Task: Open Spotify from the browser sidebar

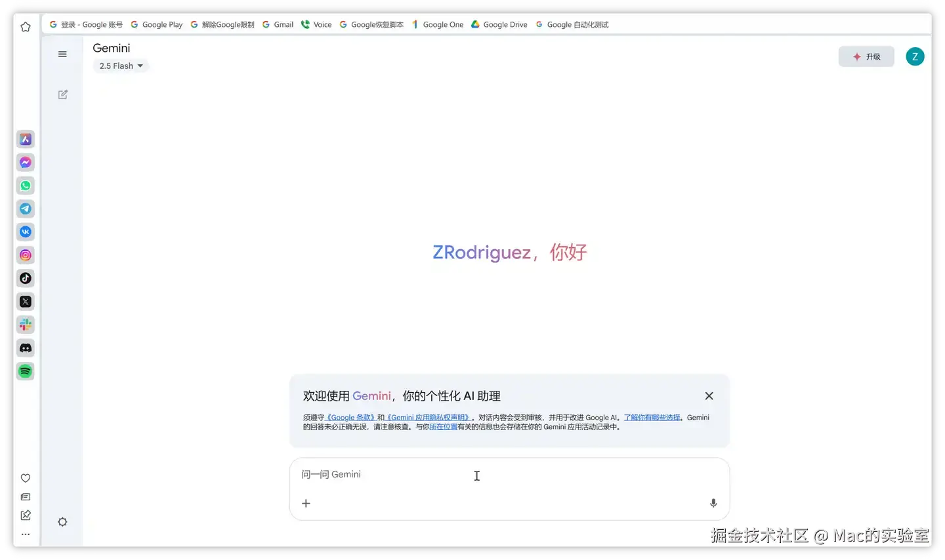Action: pos(26,371)
